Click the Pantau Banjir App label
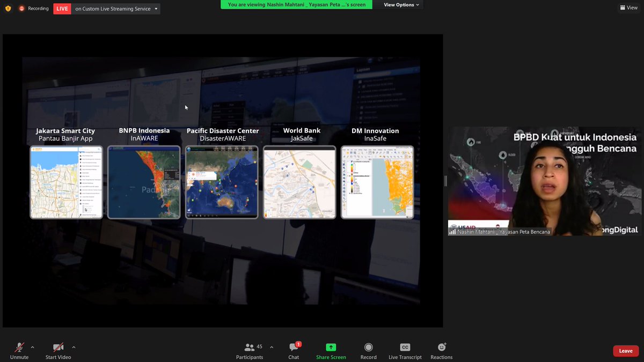Viewport: 644px width, 362px height. (x=65, y=138)
